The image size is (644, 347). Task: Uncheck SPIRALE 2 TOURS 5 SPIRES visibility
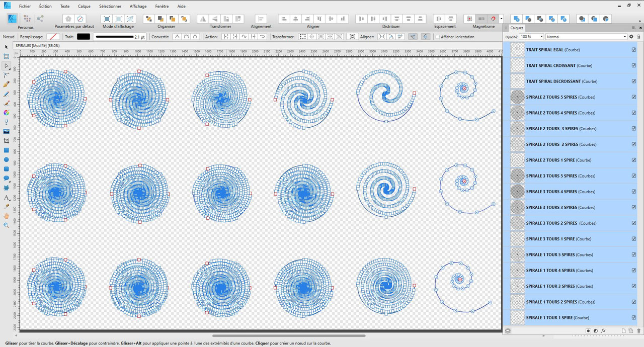(x=634, y=97)
